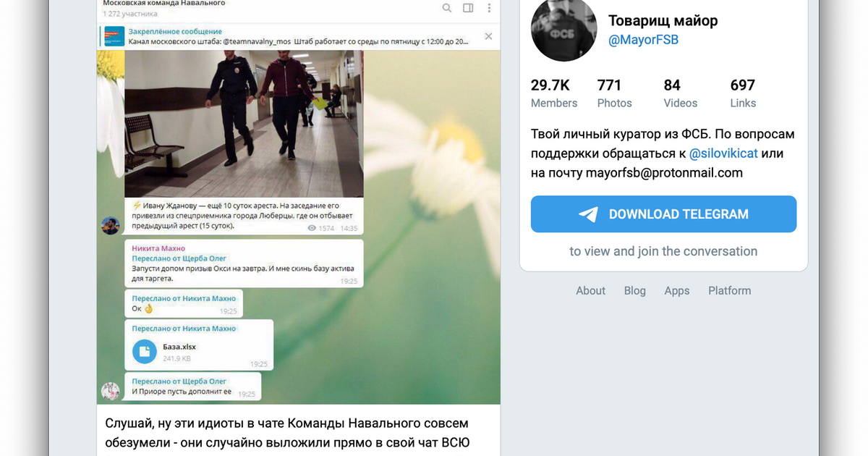
Task: Click the @MayorFSB username link
Action: (x=643, y=41)
